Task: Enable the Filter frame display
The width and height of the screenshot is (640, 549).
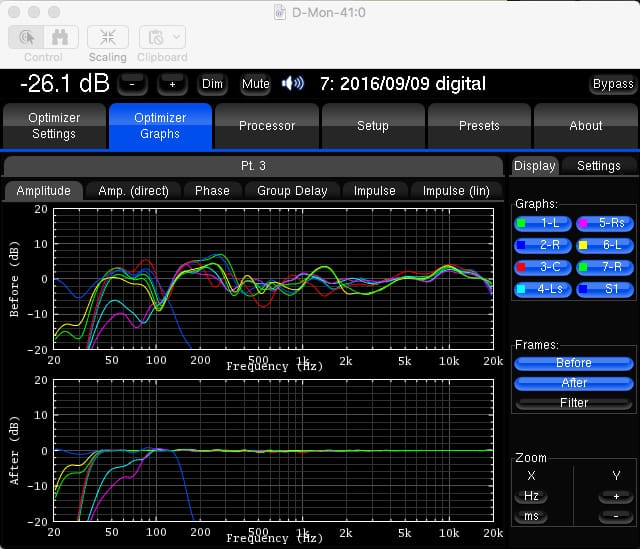Action: coord(574,403)
